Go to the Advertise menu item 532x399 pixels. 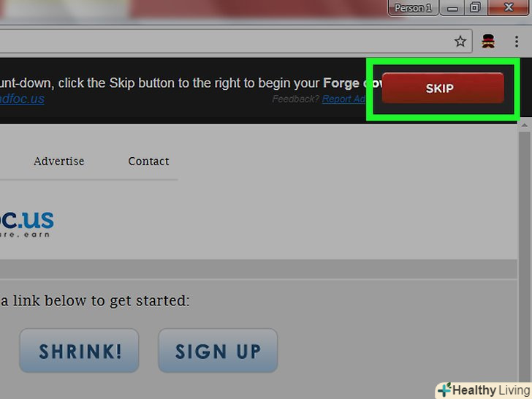tap(59, 161)
